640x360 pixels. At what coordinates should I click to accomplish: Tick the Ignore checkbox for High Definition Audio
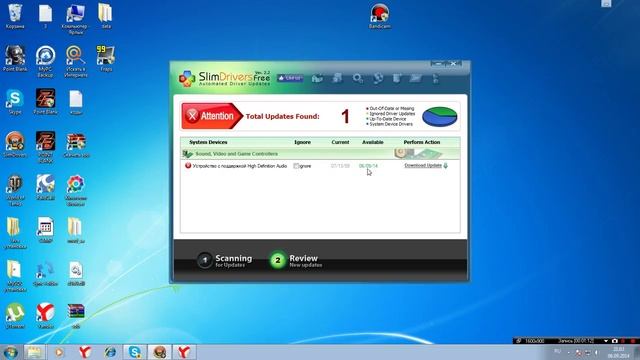click(x=296, y=166)
